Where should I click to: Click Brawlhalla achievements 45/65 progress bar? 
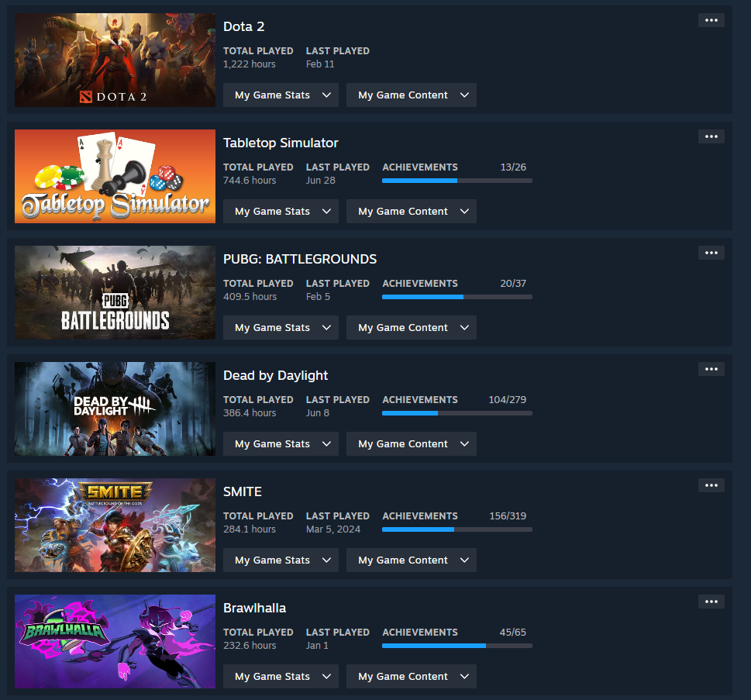[x=457, y=646]
